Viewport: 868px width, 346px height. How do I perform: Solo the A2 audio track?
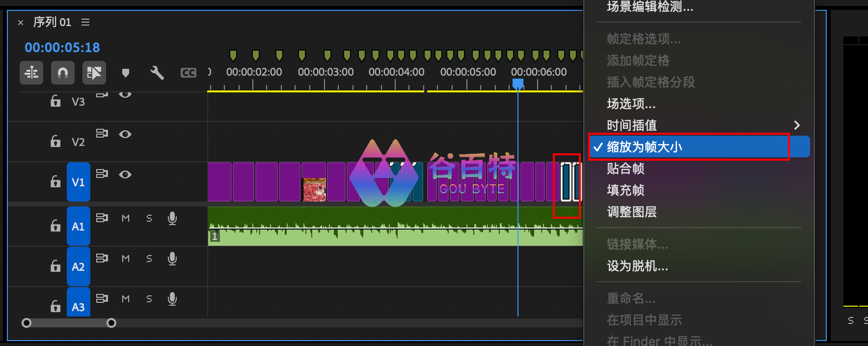click(x=149, y=259)
